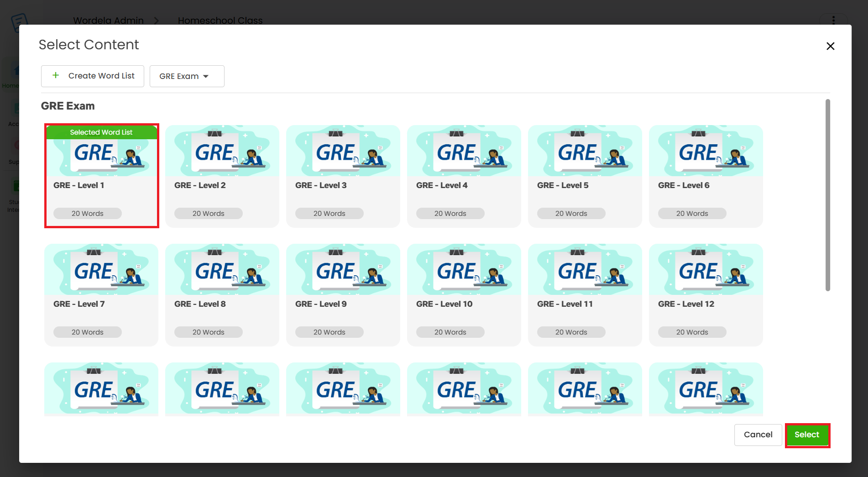Click the GRE - Level 12 title
Image resolution: width=868 pixels, height=477 pixels.
686,304
